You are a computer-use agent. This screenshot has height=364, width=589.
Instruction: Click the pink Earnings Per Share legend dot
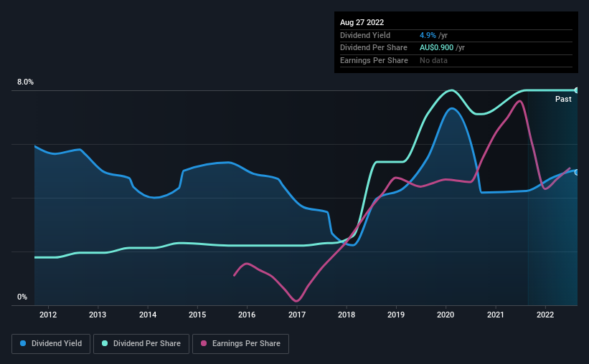click(x=204, y=343)
